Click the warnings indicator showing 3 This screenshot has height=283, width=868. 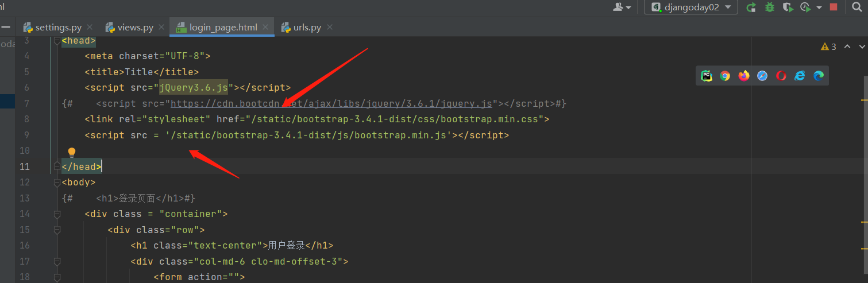828,47
